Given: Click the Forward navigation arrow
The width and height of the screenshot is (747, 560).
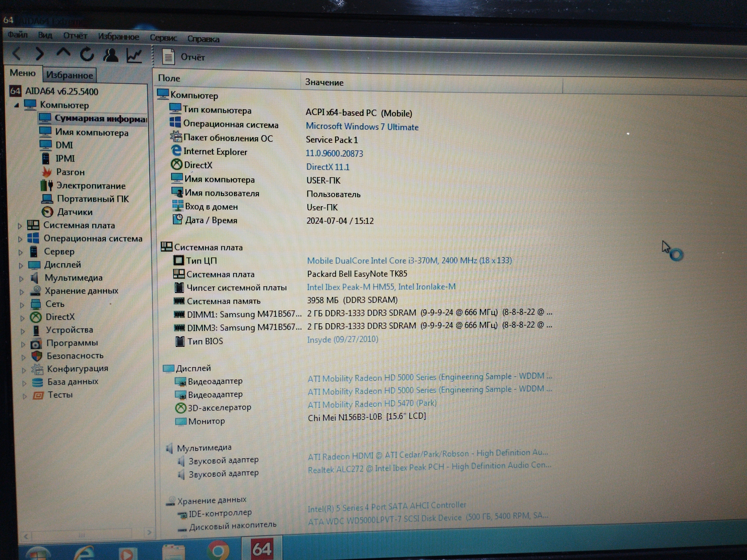Looking at the screenshot, I should coord(39,53).
